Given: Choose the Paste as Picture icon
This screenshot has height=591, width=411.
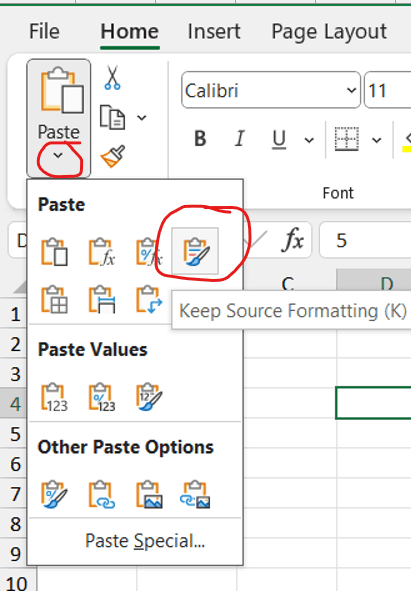Looking at the screenshot, I should 149,494.
